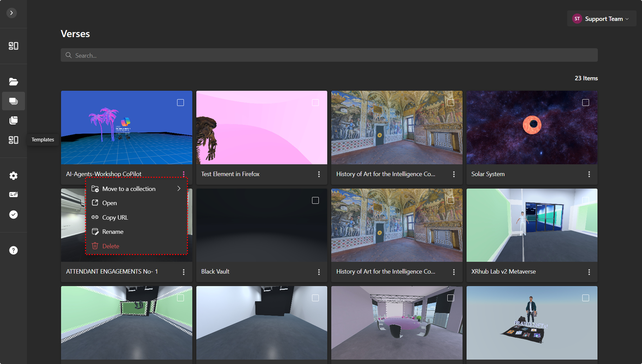Click the checkmark status icon in sidebar
Screen dimensions: 642x364
(13, 215)
